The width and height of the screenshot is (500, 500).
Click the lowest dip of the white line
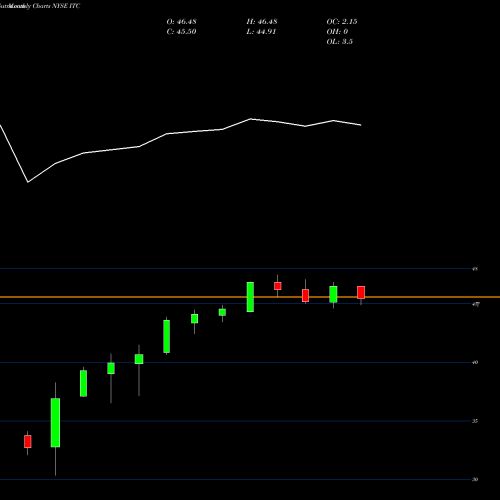28,182
